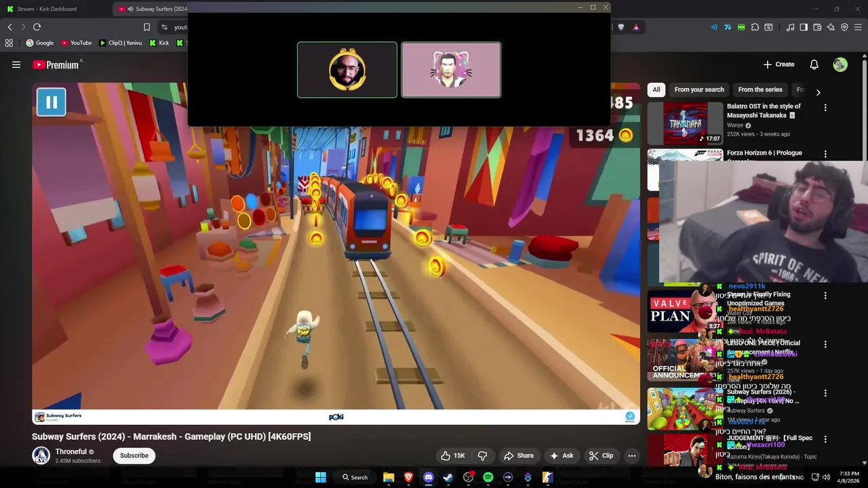Screen dimensions: 868x488
Task: Open Spotify from the taskbar
Action: (488, 477)
